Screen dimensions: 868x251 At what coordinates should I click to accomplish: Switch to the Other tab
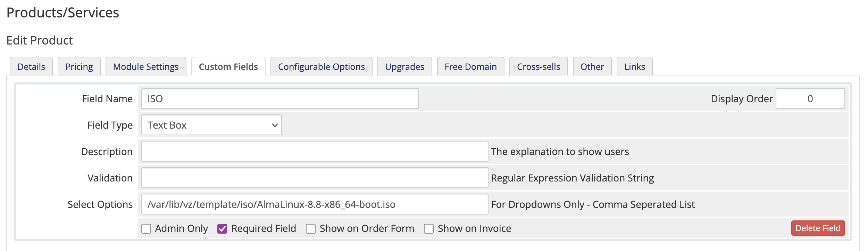click(x=592, y=66)
